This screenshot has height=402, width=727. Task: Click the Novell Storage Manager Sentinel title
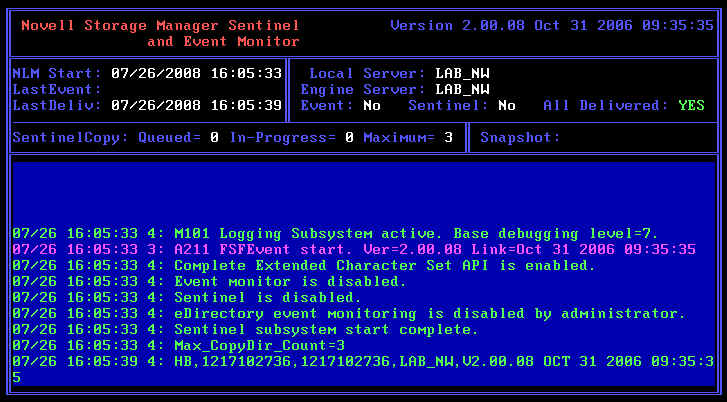[160, 26]
